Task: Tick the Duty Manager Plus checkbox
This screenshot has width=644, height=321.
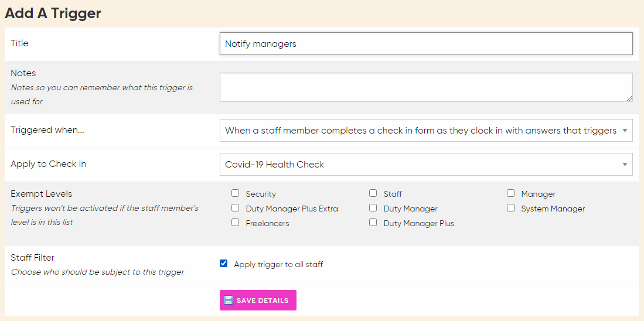Action: pyautogui.click(x=373, y=223)
